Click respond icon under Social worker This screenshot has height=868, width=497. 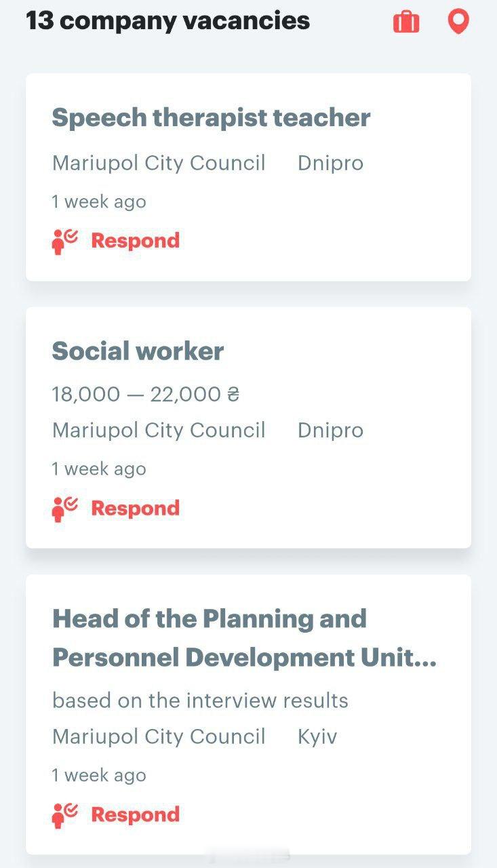[x=65, y=509]
